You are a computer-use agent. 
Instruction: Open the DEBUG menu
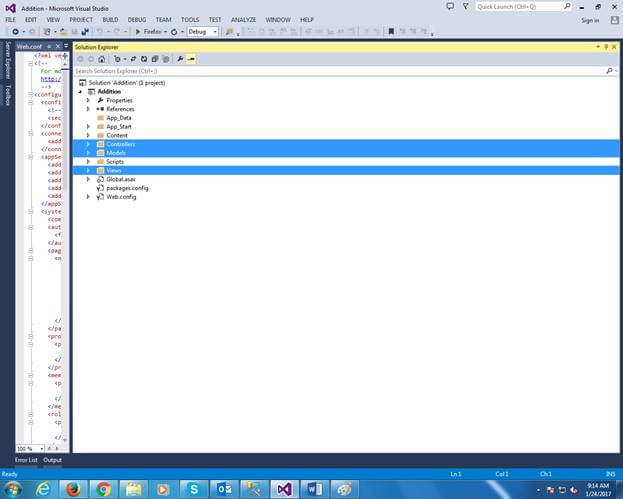[x=137, y=20]
